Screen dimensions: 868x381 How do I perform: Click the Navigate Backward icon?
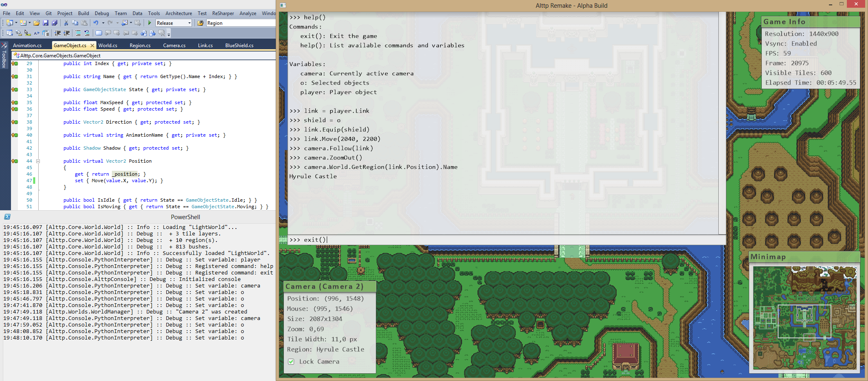coord(125,23)
